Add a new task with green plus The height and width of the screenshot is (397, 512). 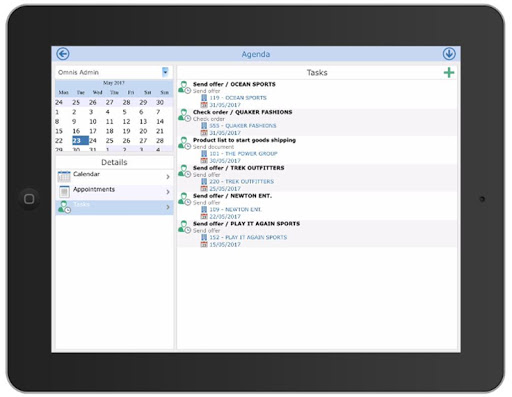(x=449, y=72)
